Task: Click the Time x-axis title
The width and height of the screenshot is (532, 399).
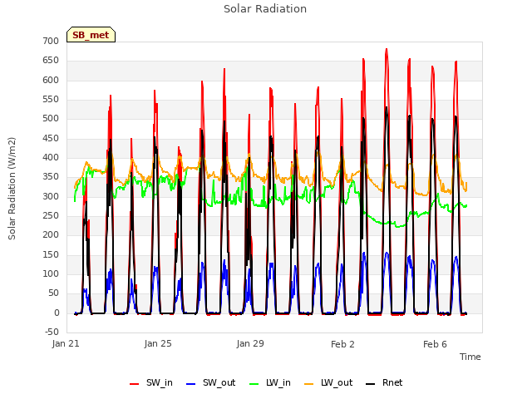Action: tap(470, 357)
